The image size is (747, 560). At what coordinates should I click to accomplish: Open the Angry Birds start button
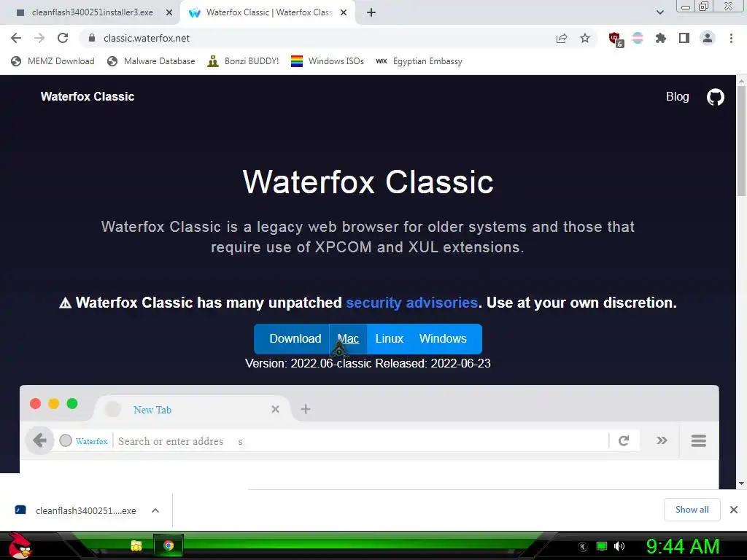point(19,545)
